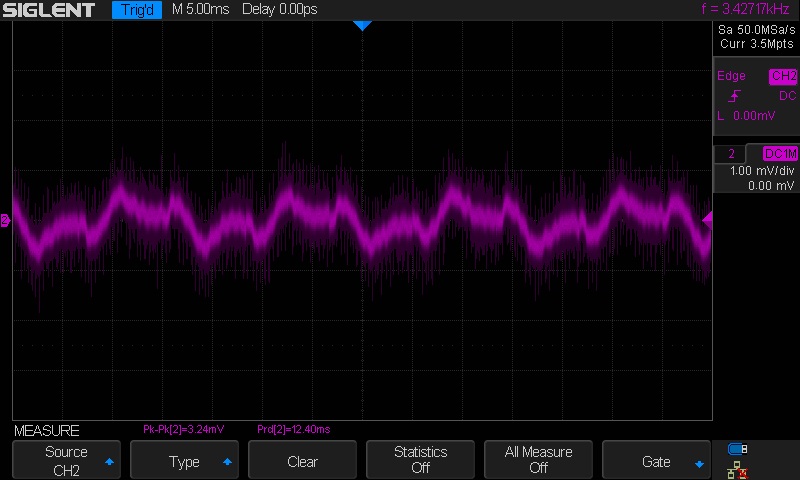Click the blue arrow on Source button
The image size is (800, 480).
click(109, 462)
